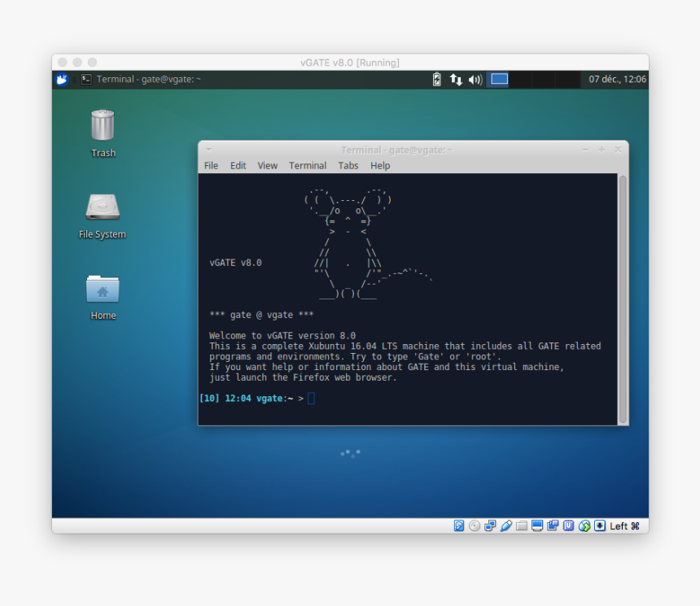The width and height of the screenshot is (700, 606).
Task: Click the VirtualBox video capture icon
Action: [553, 525]
